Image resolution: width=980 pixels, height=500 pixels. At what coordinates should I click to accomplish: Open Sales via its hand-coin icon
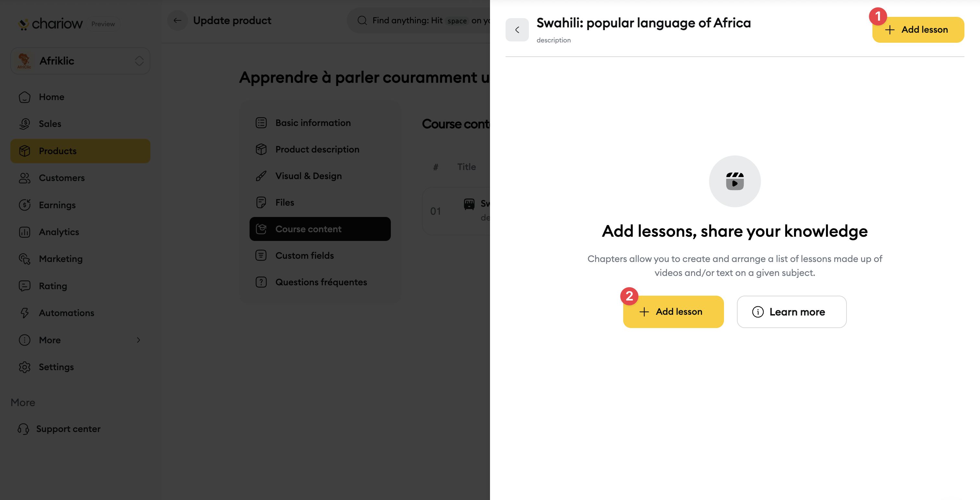25,124
